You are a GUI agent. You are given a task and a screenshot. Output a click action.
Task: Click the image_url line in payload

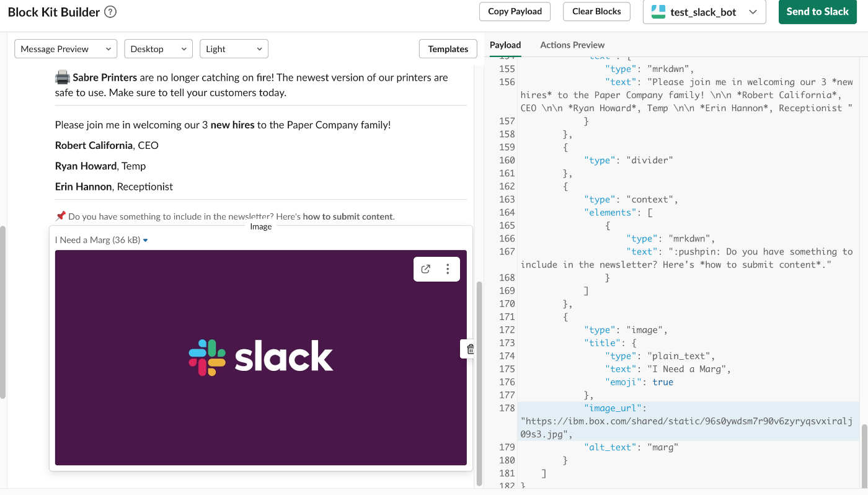click(687, 421)
